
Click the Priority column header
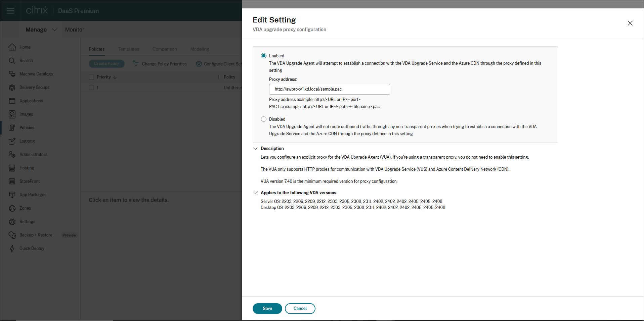click(104, 77)
